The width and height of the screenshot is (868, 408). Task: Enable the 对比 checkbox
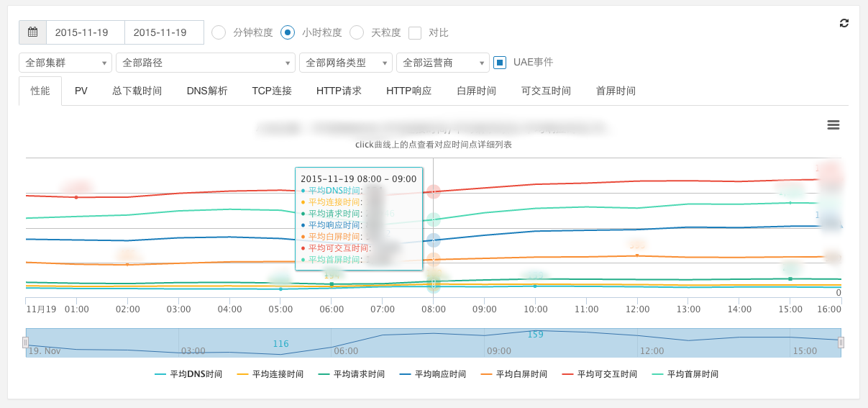pos(415,32)
